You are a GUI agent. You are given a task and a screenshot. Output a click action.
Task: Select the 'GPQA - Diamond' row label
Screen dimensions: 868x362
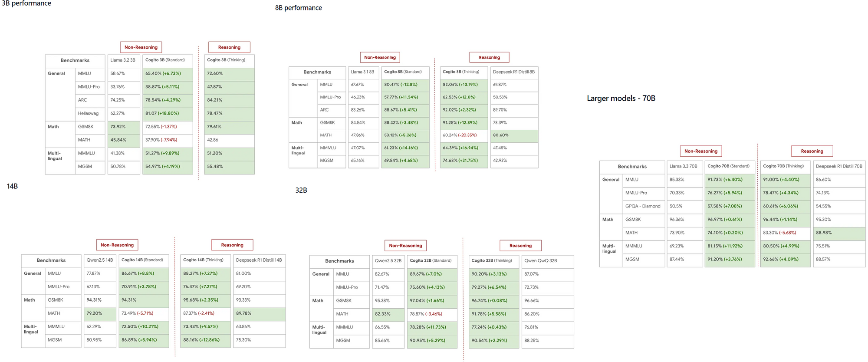point(644,207)
